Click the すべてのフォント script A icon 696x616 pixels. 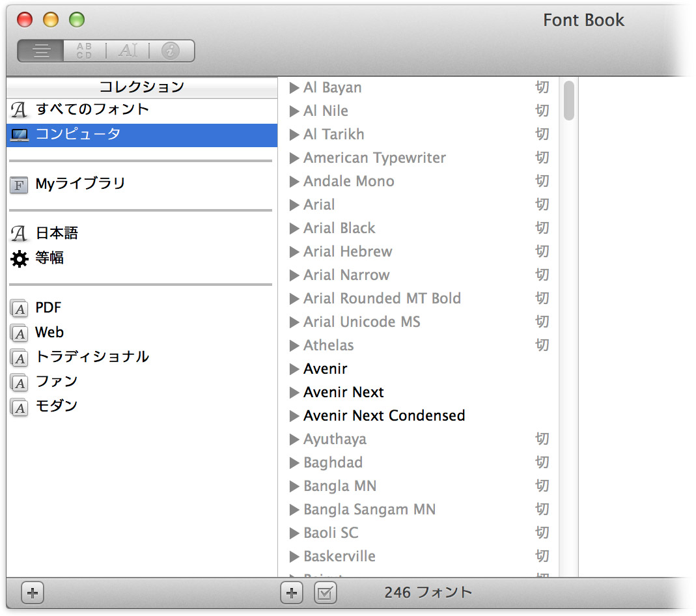coord(19,109)
